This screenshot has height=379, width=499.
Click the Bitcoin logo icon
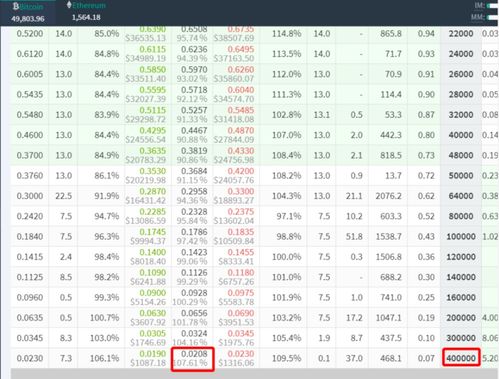(x=16, y=6)
